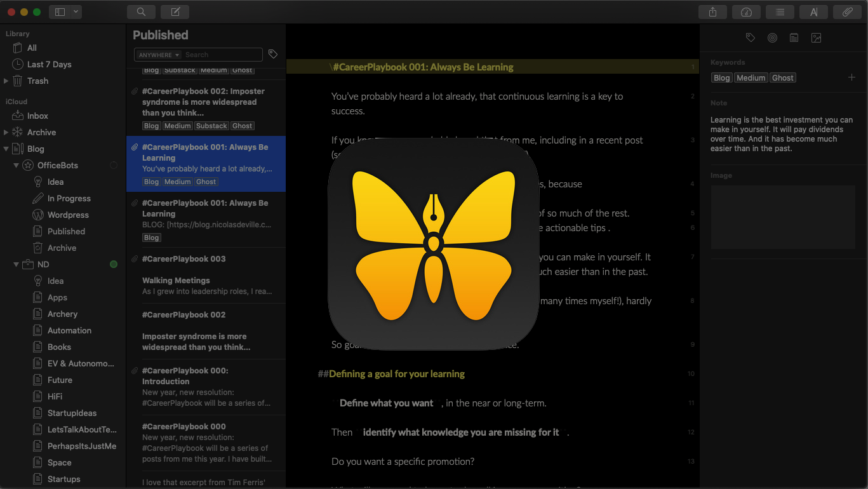Image resolution: width=868 pixels, height=489 pixels.
Task: Open the dashboard gauge icon in toolbar
Action: click(x=747, y=11)
